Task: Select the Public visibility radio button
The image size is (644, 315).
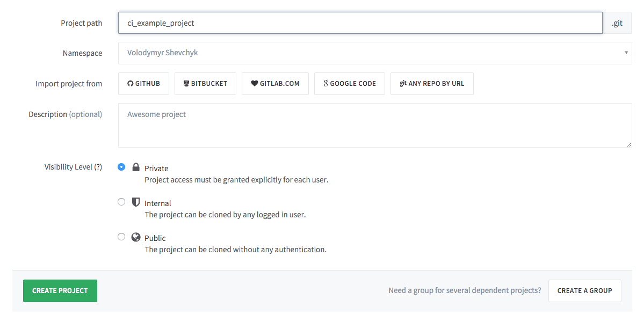Action: [x=121, y=237]
